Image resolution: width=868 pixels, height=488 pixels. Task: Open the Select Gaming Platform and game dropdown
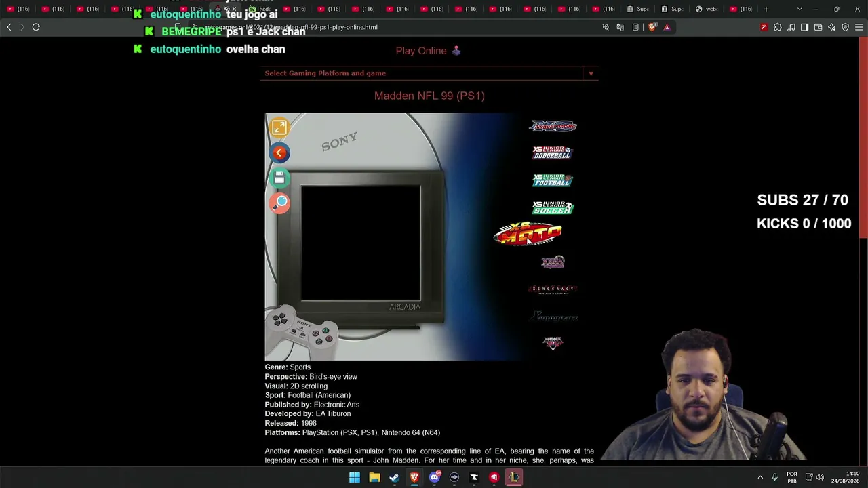pos(429,73)
